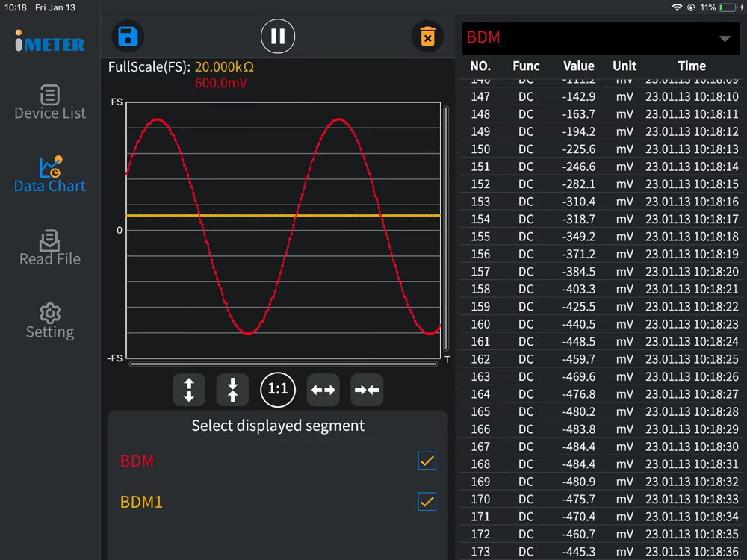
Task: Click the value -403.3 in the table
Action: click(x=578, y=289)
